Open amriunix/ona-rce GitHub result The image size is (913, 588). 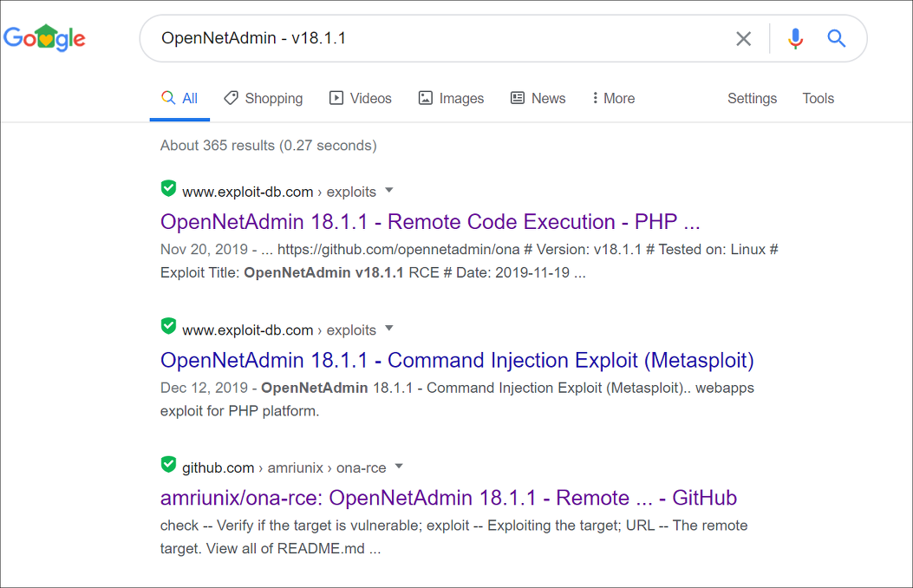448,499
